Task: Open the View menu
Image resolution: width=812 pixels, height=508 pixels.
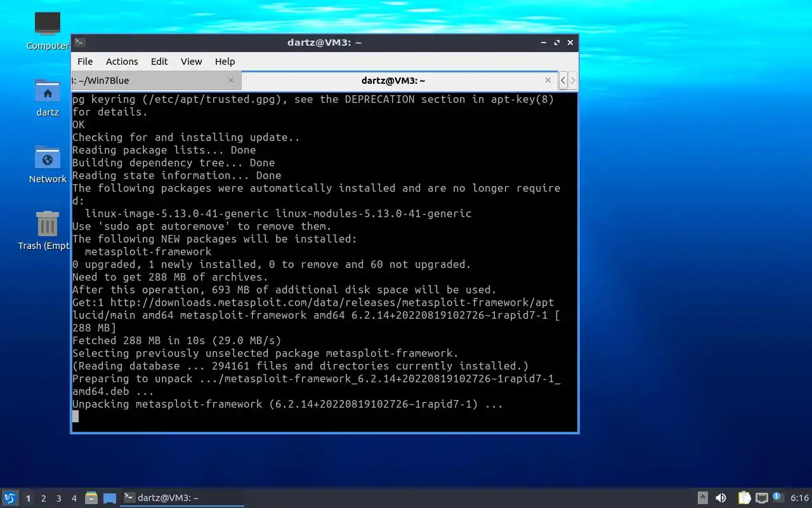Action: (x=191, y=62)
